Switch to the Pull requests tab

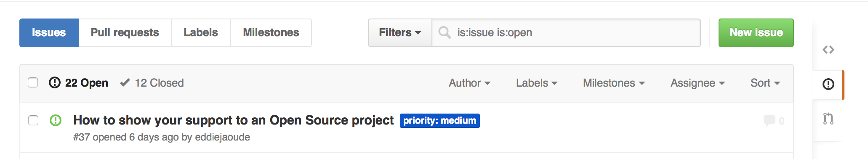click(125, 32)
